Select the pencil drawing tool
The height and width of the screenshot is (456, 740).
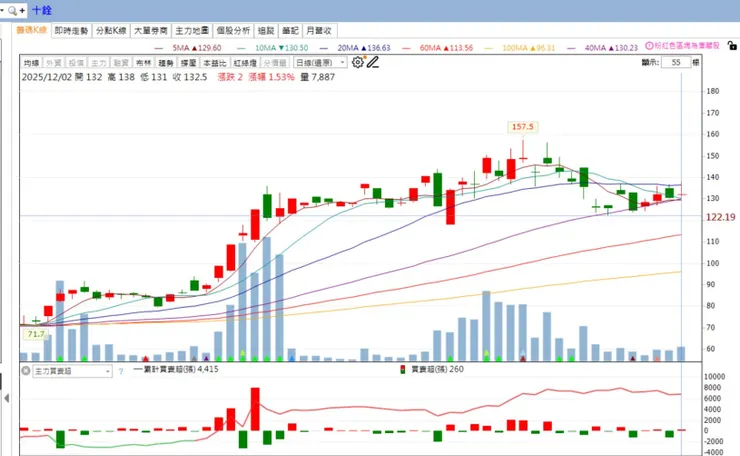373,62
